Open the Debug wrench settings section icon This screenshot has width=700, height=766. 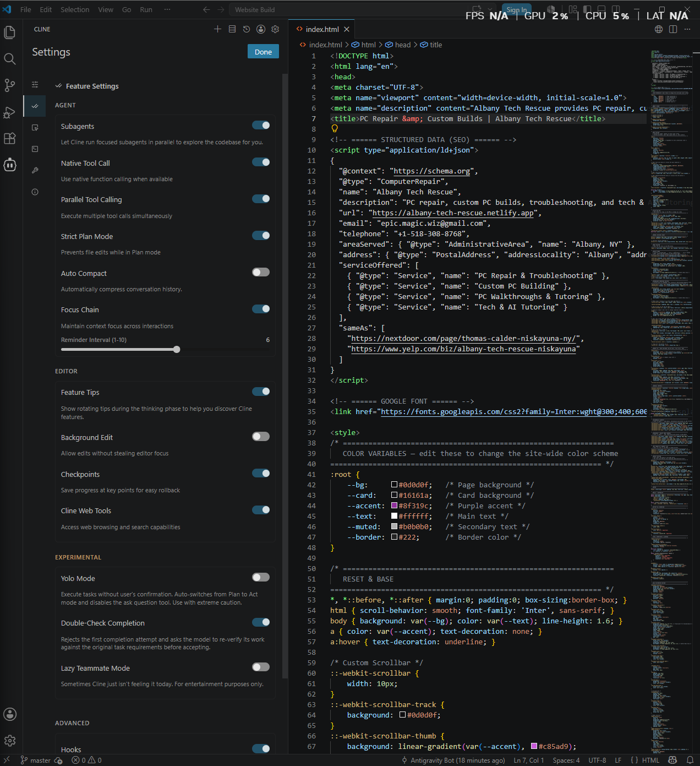(35, 171)
